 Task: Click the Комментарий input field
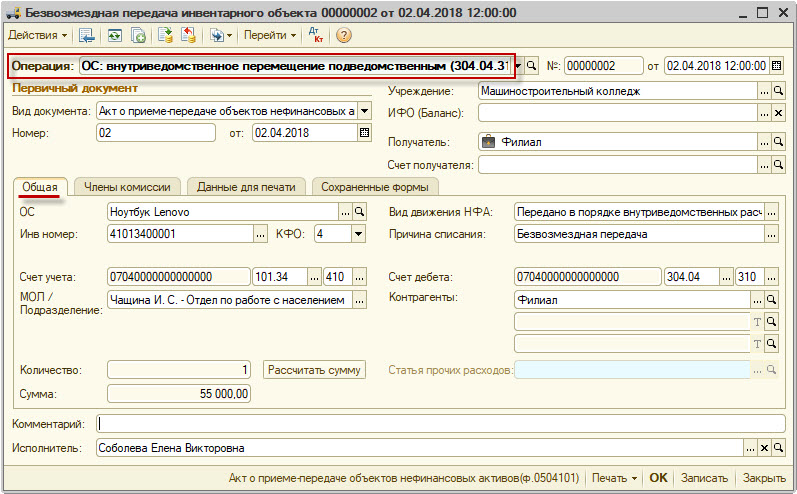441,424
